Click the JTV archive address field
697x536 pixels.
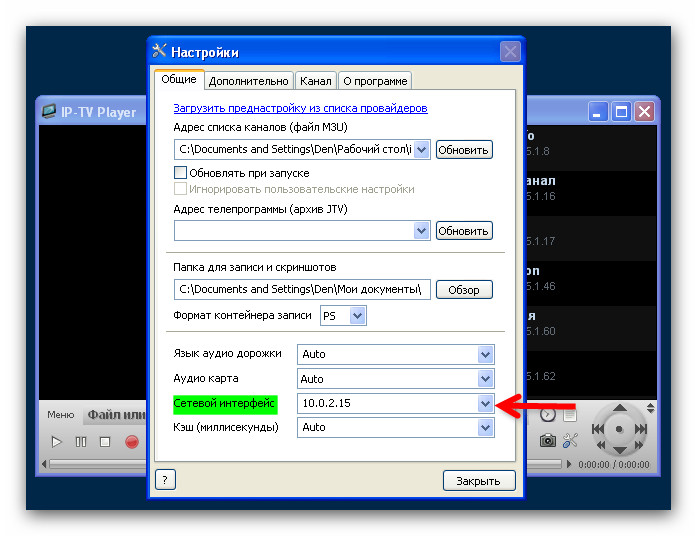click(294, 231)
